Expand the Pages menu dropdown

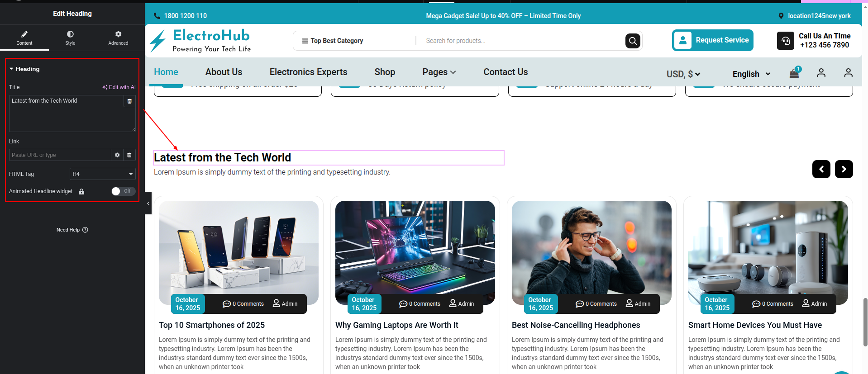click(x=439, y=72)
